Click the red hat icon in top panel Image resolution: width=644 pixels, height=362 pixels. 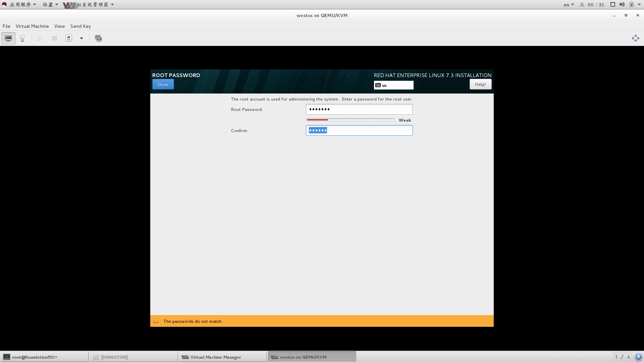(4, 4)
